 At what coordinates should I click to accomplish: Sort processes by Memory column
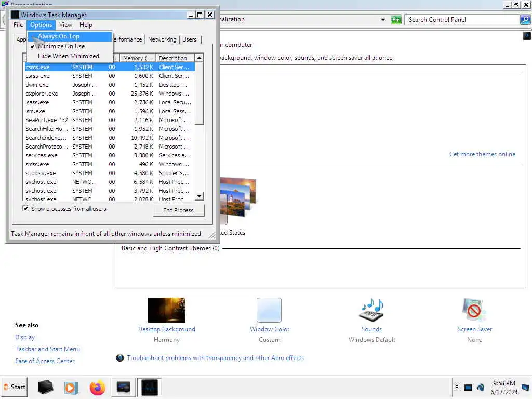137,58
